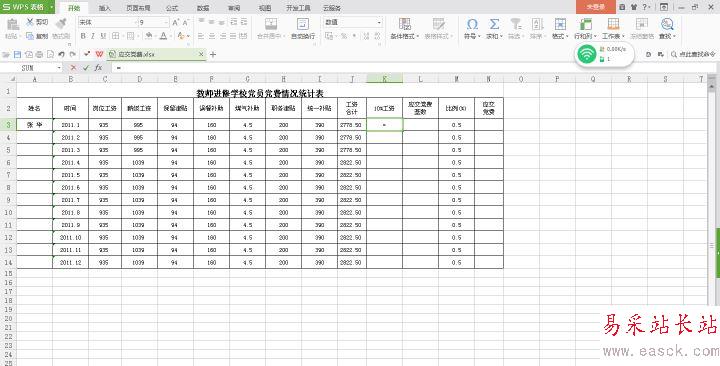This screenshot has width=720, height=366.
Task: Click the formula bar input field
Action: coord(413,68)
